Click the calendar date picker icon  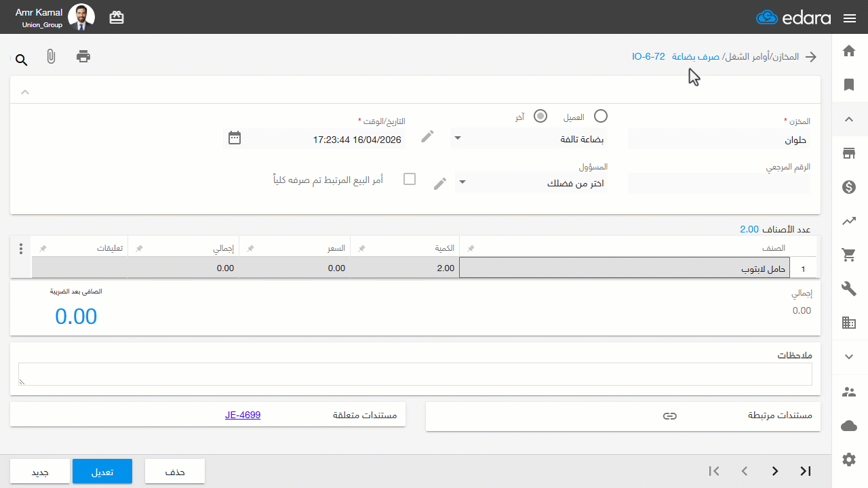tap(235, 138)
